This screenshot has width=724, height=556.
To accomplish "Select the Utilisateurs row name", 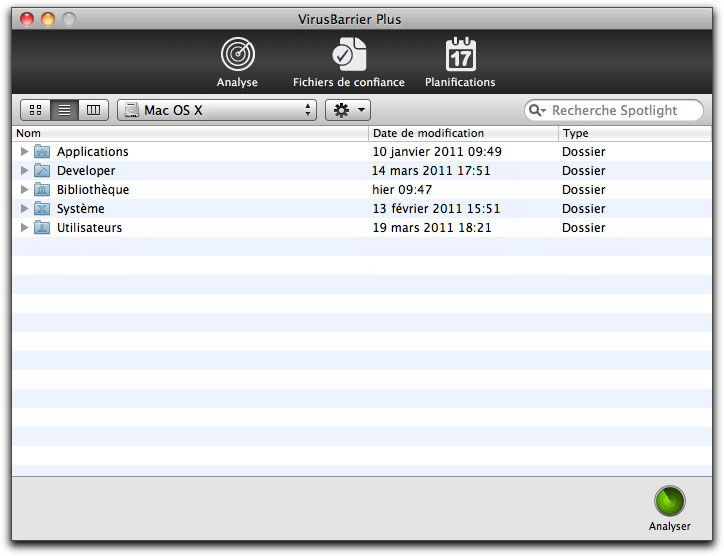I will click(x=89, y=228).
